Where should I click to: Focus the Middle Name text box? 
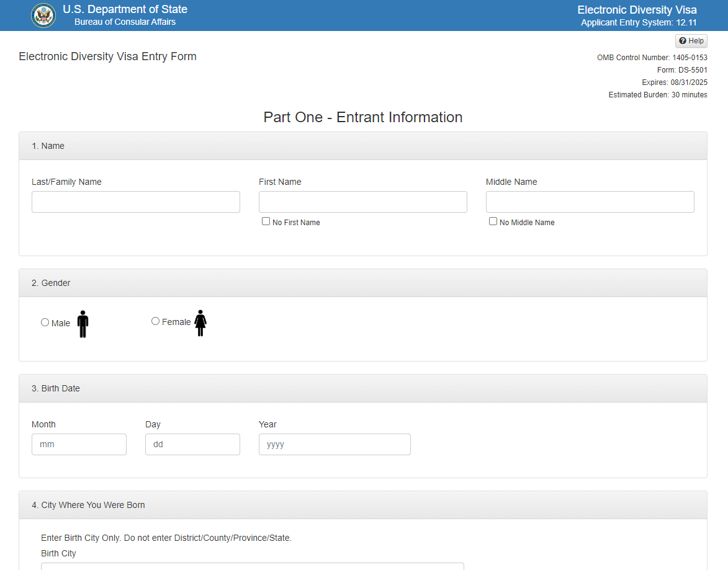pos(590,202)
